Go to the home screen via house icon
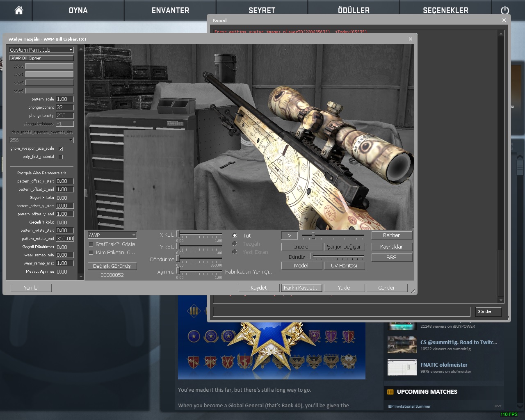Screen dimensions: 525x420 click(19, 10)
